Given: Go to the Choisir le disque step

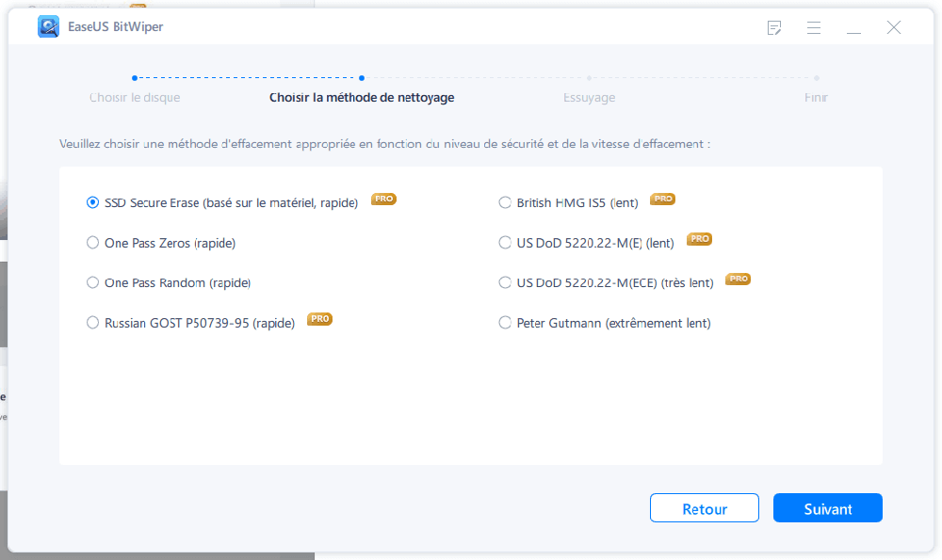Looking at the screenshot, I should click(x=135, y=97).
